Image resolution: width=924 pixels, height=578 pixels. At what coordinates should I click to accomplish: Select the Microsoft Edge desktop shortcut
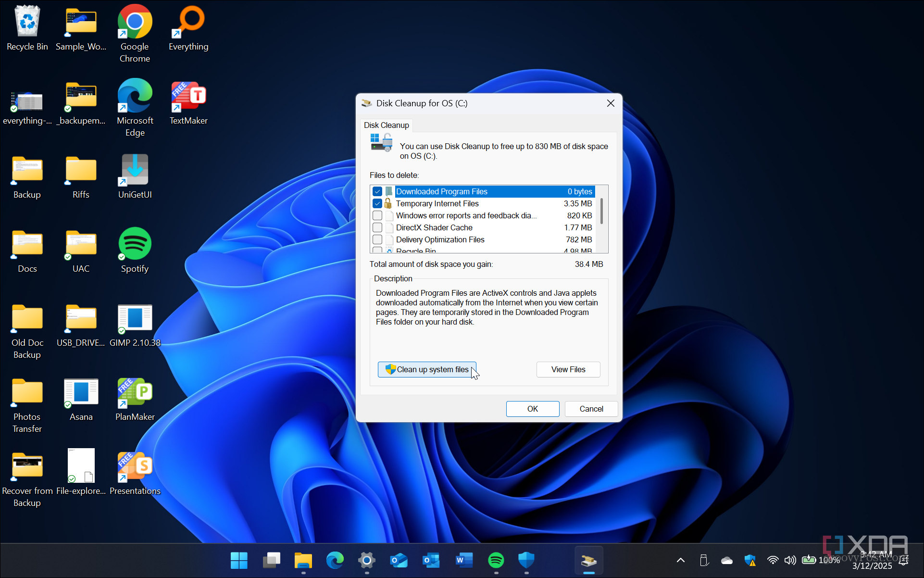click(135, 108)
